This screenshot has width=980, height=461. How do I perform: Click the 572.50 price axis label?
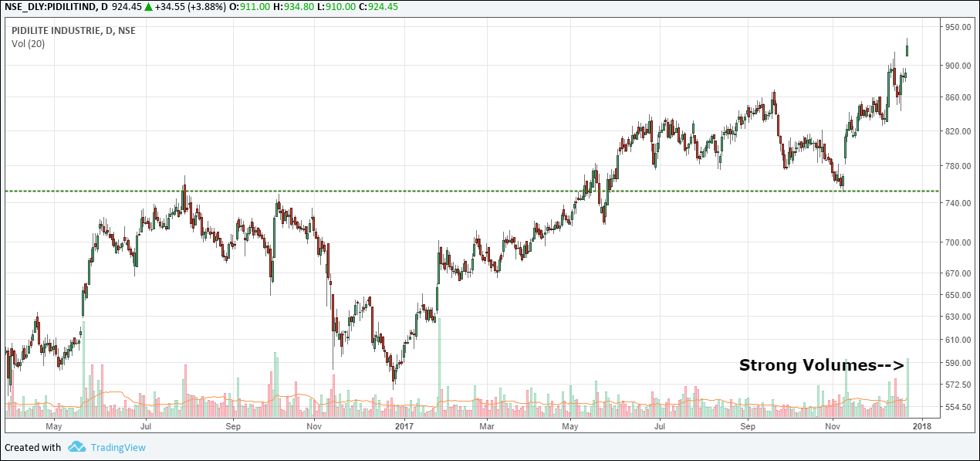point(957,385)
